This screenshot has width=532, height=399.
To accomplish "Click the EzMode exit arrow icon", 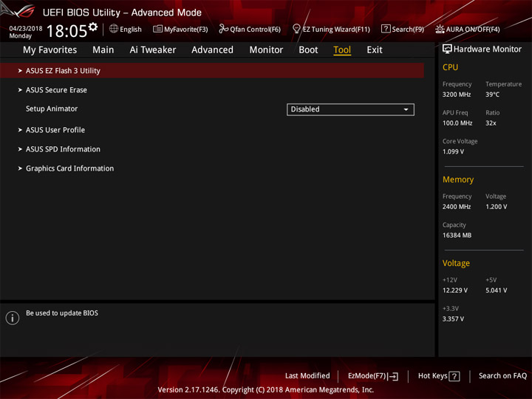I will [393, 376].
